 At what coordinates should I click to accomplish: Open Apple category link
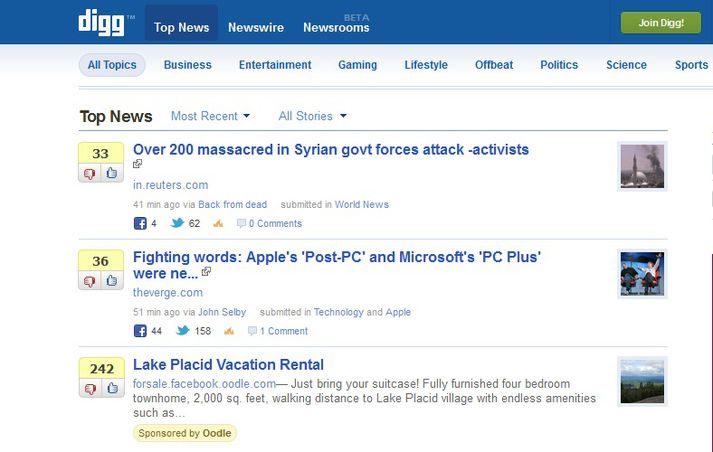398,312
